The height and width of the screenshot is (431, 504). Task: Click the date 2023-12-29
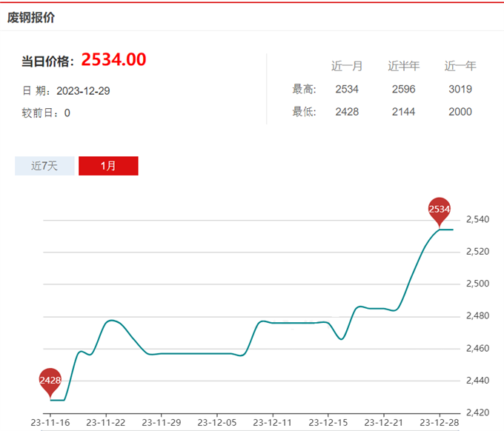click(83, 91)
